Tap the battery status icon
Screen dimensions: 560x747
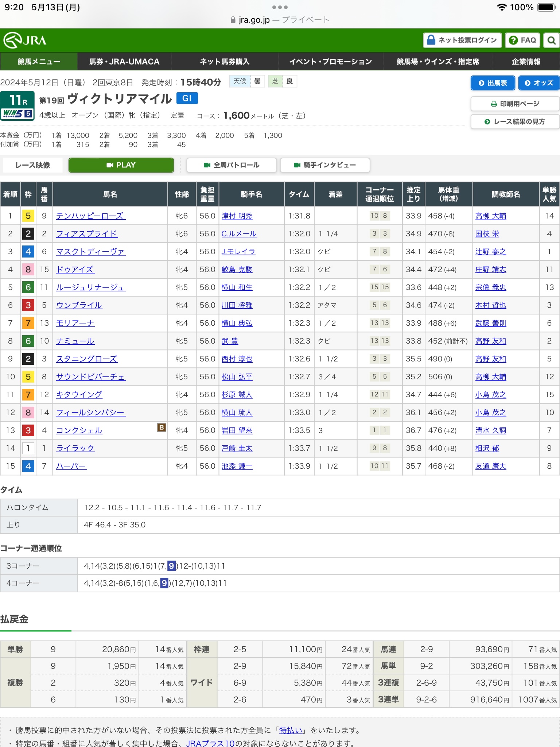pyautogui.click(x=547, y=7)
